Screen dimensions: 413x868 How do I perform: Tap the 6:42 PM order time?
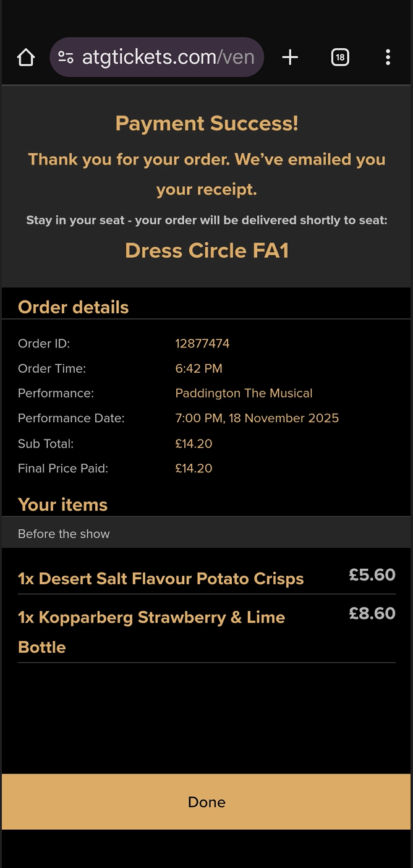point(198,368)
